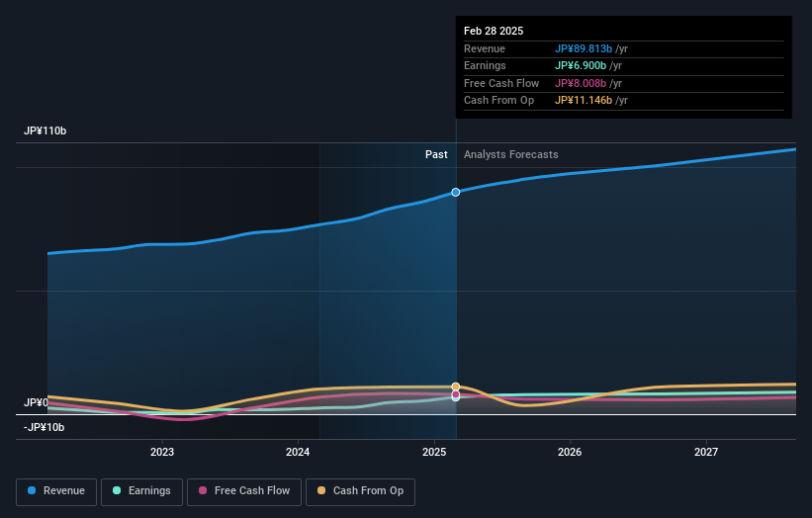Click the Free Cash Flow label in tooltip

click(501, 83)
